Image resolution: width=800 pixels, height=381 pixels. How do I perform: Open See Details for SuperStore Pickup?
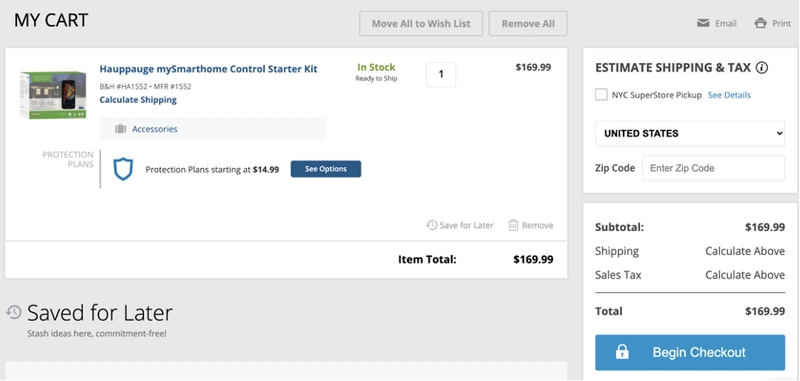click(729, 95)
